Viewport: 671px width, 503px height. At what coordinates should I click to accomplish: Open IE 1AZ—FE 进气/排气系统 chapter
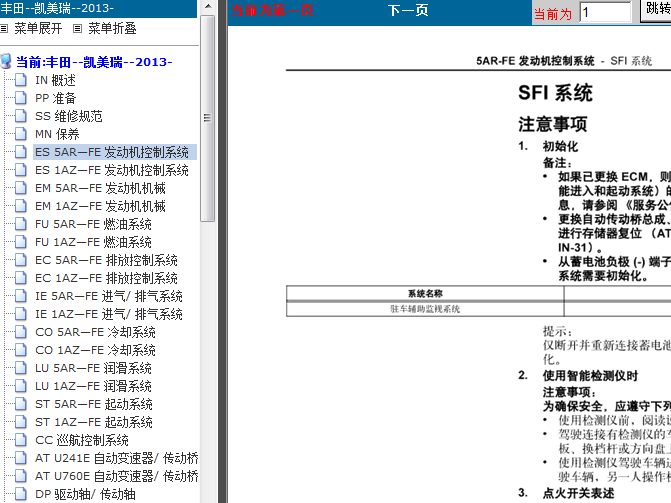pos(109,314)
